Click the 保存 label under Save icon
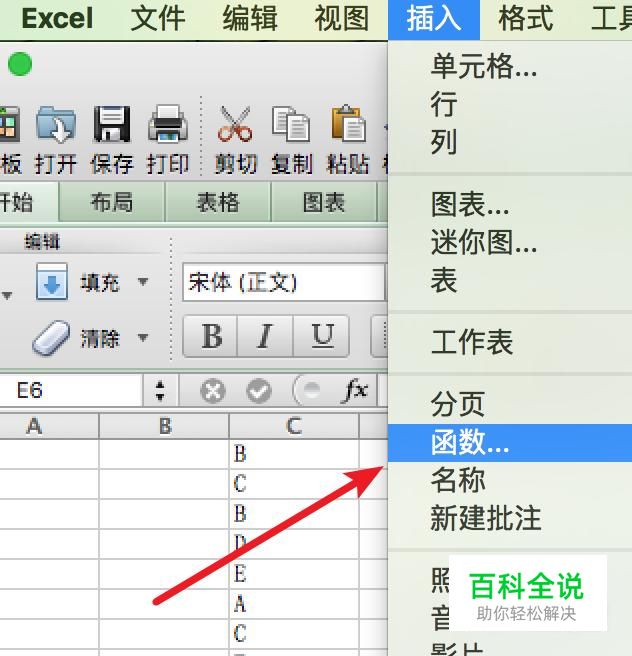This screenshot has height=656, width=632. pos(112,164)
